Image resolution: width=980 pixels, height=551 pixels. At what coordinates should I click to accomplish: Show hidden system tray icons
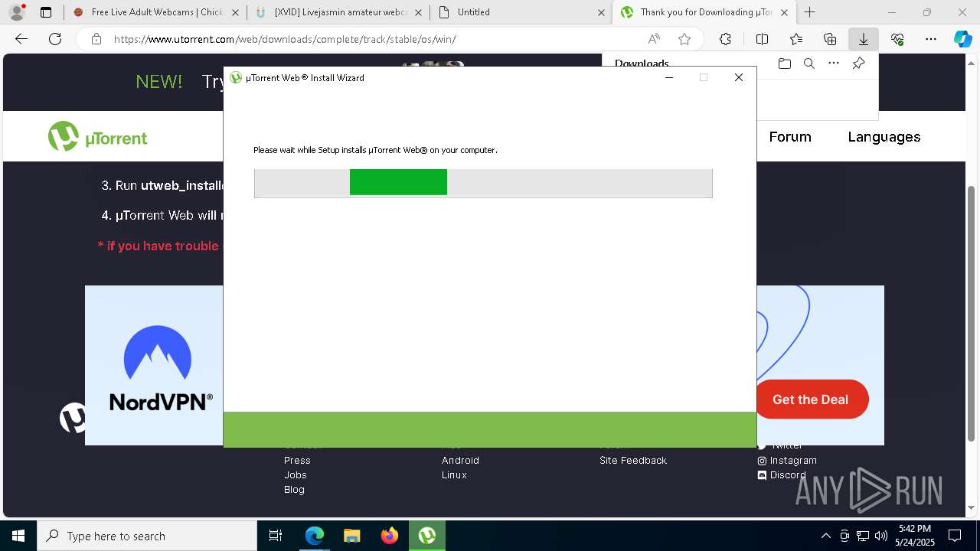[825, 536]
